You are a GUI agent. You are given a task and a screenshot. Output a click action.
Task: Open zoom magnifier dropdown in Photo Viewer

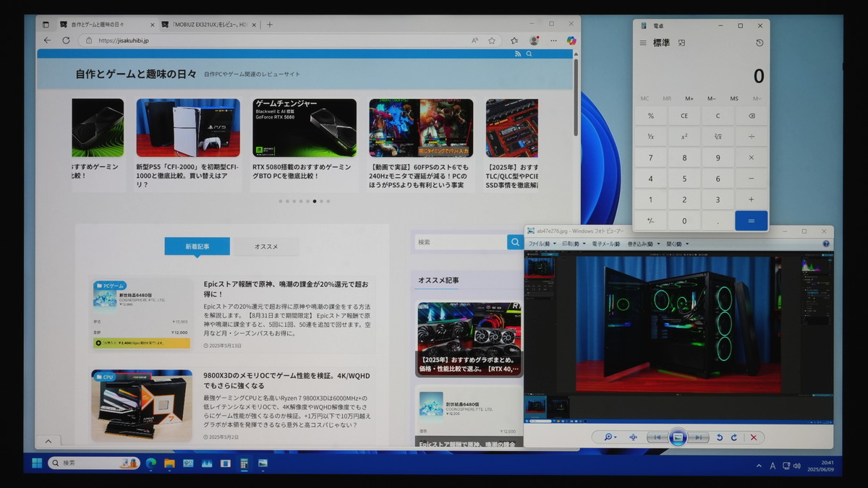pyautogui.click(x=611, y=437)
